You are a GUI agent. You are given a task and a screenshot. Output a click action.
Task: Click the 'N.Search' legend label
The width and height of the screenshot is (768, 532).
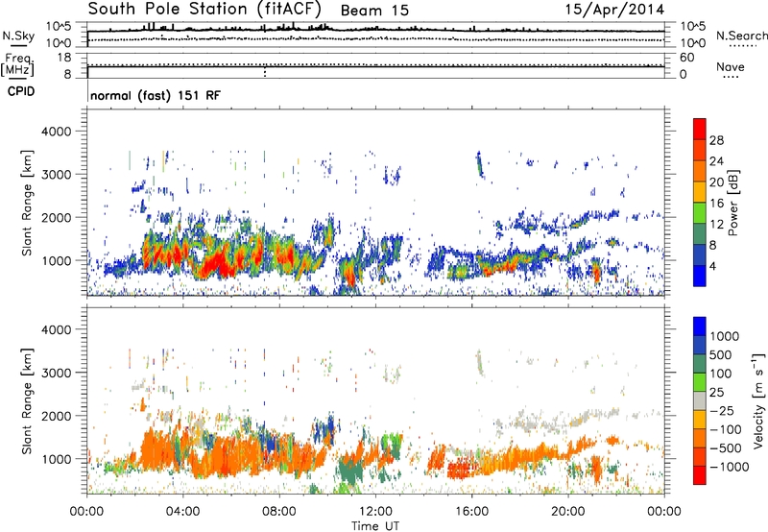742,36
